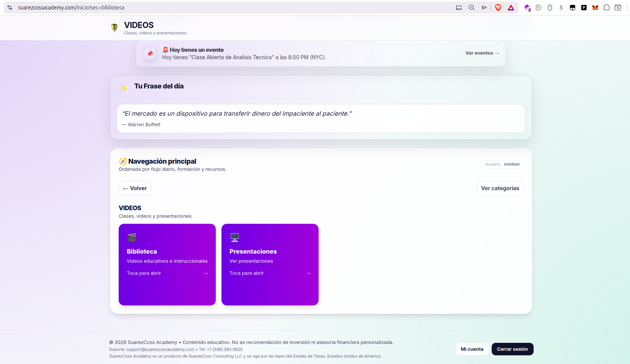
Task: Open the support@suarezcossacademy.com email link
Action: tap(160, 349)
